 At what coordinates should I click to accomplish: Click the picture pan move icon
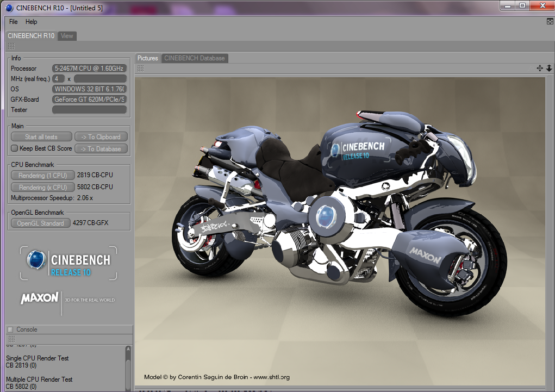click(x=540, y=68)
